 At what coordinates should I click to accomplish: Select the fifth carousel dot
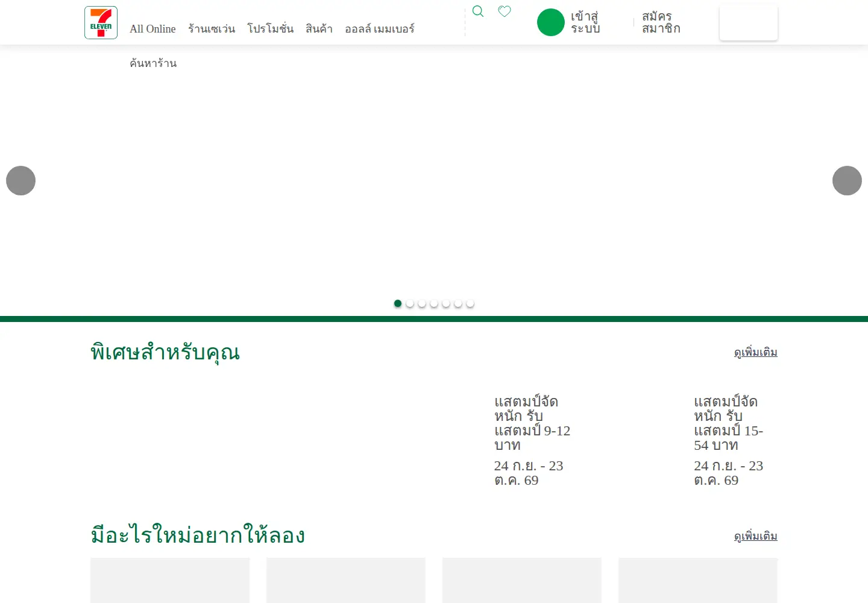click(446, 303)
